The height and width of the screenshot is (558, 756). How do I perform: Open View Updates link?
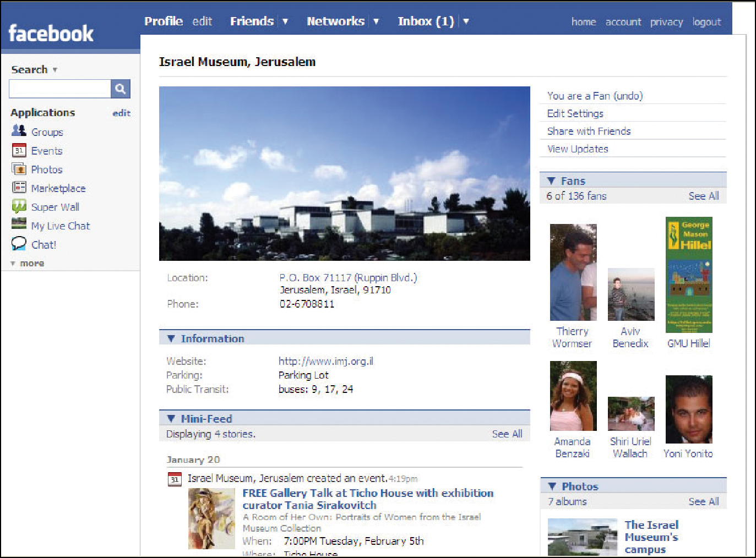(x=578, y=149)
